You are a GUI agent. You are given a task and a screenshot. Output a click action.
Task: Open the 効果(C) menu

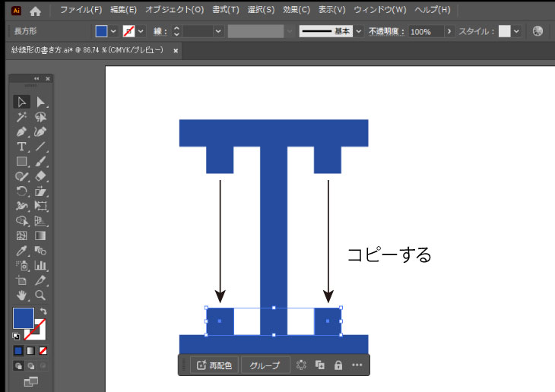296,10
